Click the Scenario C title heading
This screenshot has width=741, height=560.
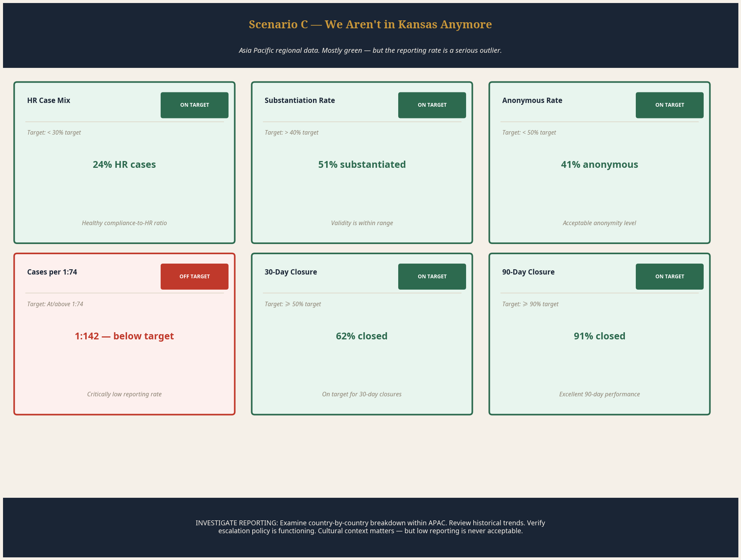tap(370, 25)
